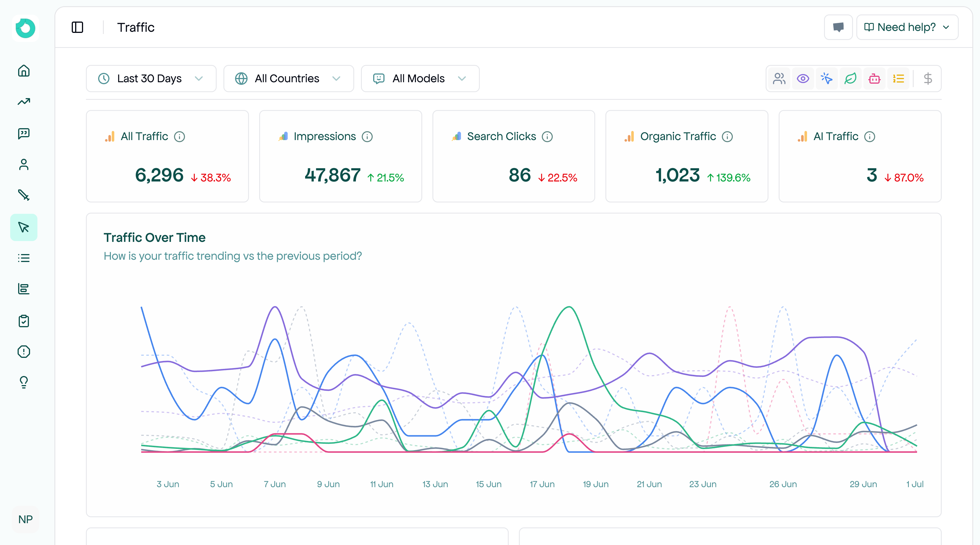Open the trending-up chart sidebar icon
980x545 pixels.
pos(24,102)
